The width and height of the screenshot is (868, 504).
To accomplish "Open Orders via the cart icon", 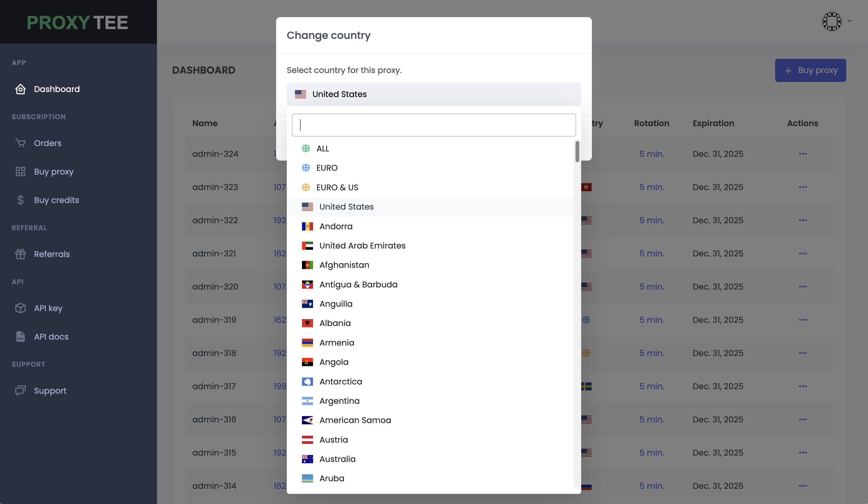I will pyautogui.click(x=20, y=143).
